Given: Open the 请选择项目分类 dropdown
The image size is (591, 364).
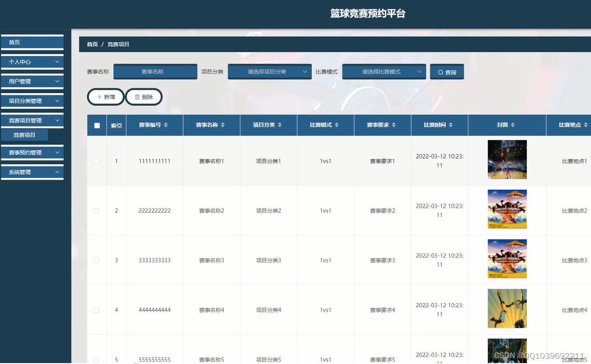Looking at the screenshot, I should point(270,72).
